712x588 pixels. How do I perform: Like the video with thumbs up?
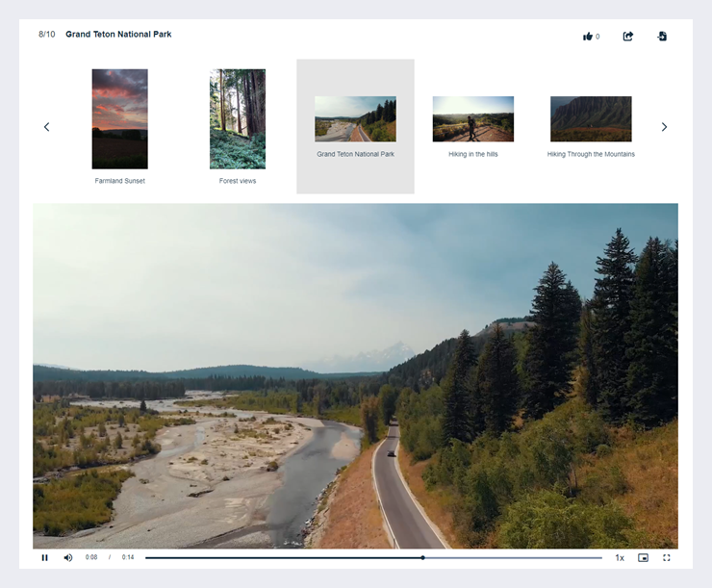pyautogui.click(x=588, y=37)
